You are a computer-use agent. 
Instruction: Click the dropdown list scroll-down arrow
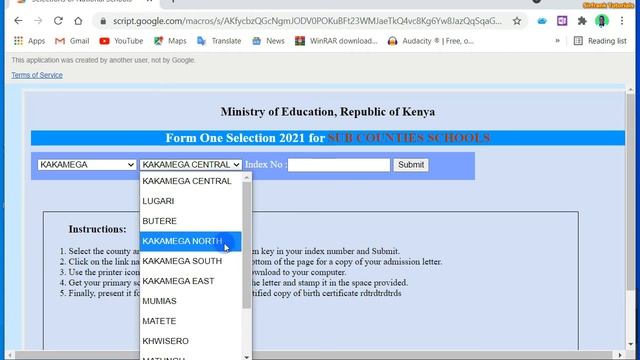[x=247, y=357]
